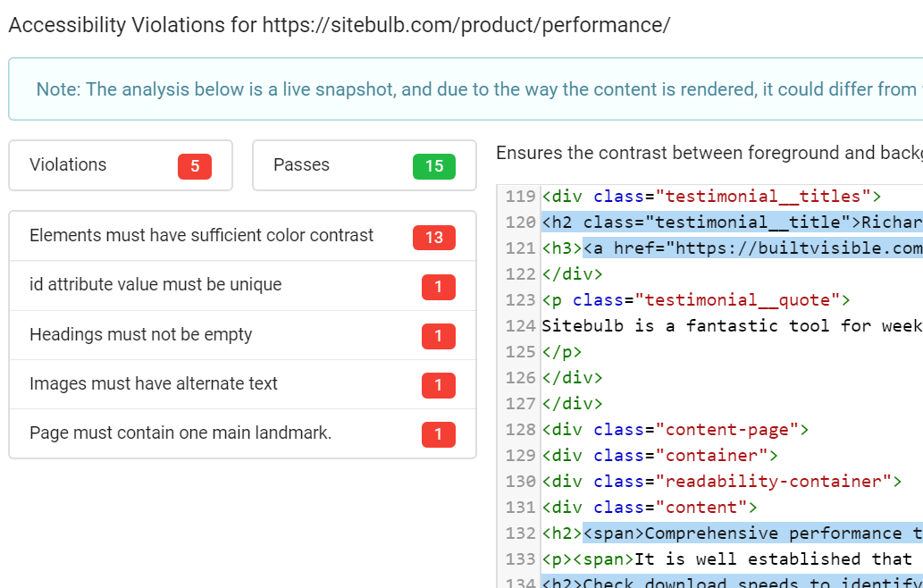923x588 pixels.
Task: Click the green 15 badge on Passes
Action: (x=434, y=166)
